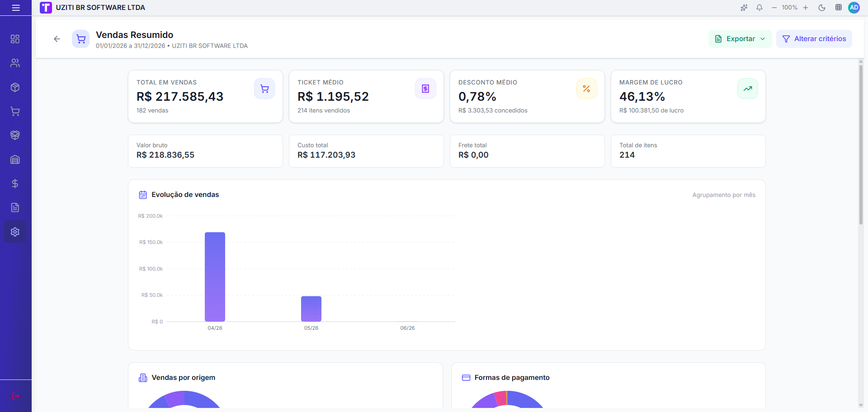Image resolution: width=868 pixels, height=412 pixels.
Task: Open the people sidebar icon
Action: pos(15,63)
